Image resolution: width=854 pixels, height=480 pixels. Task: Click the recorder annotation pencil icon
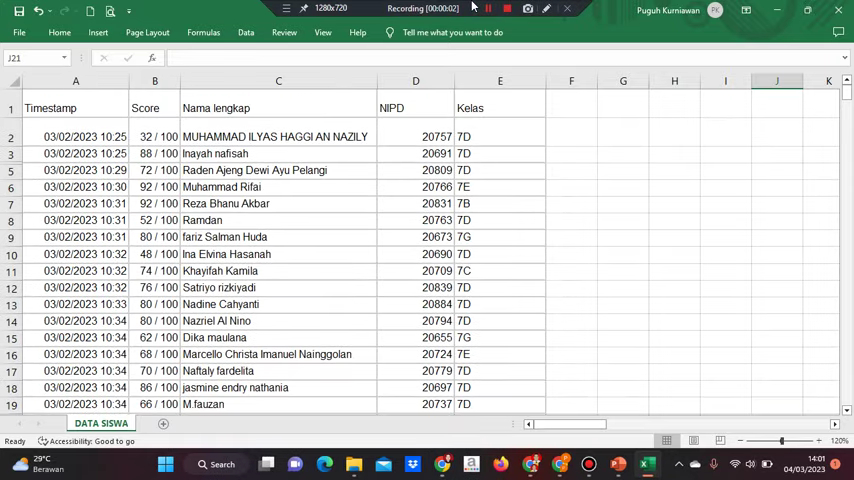(547, 8)
